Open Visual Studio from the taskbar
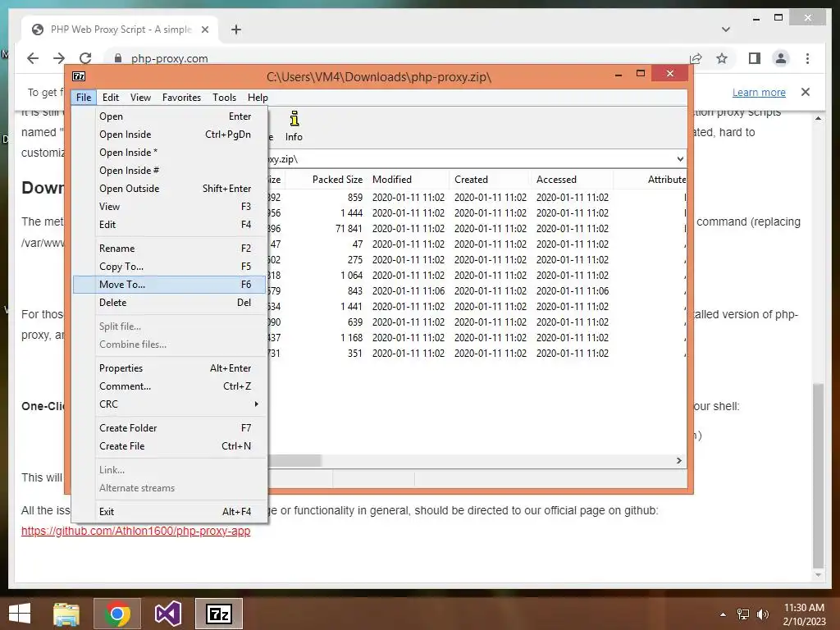 (x=167, y=614)
